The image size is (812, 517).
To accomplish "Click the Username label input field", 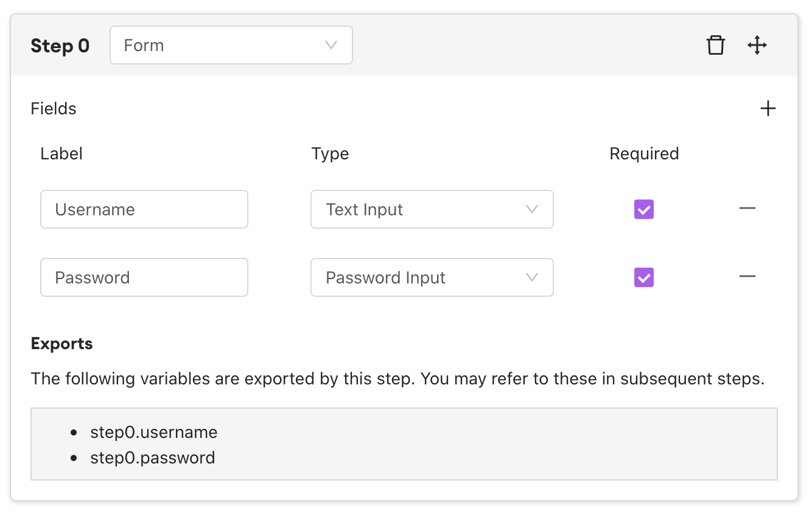I will point(144,210).
